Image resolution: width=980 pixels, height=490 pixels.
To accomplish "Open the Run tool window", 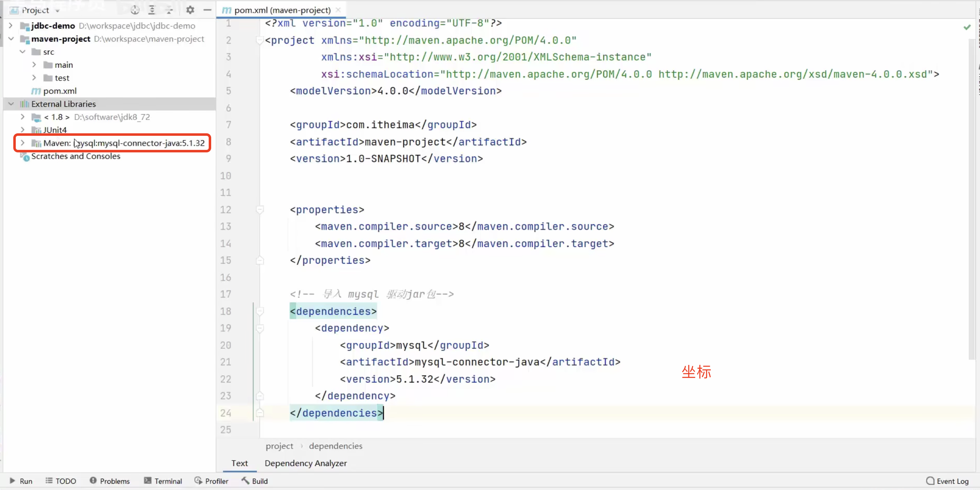I will (21, 481).
